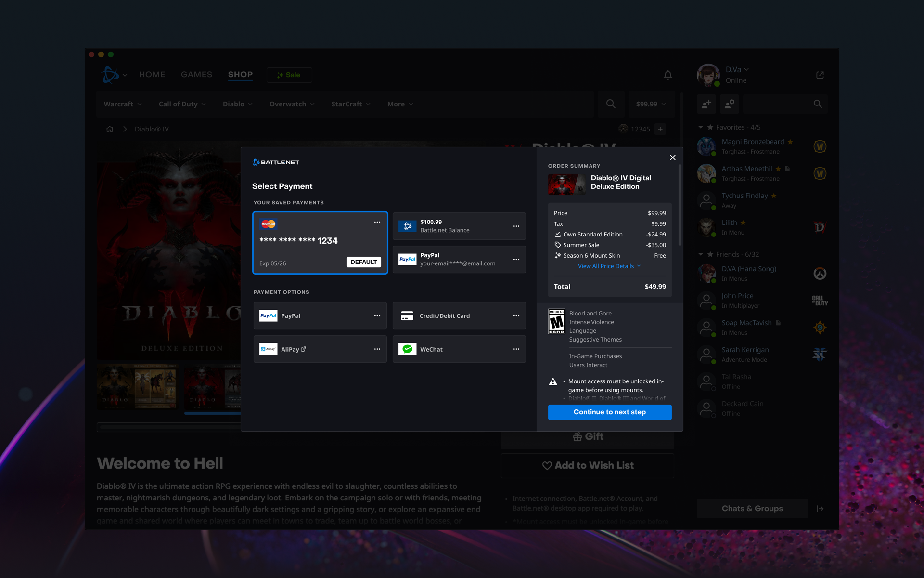Expand the StarCraft dropdown
Viewport: 924px width, 578px height.
click(351, 104)
